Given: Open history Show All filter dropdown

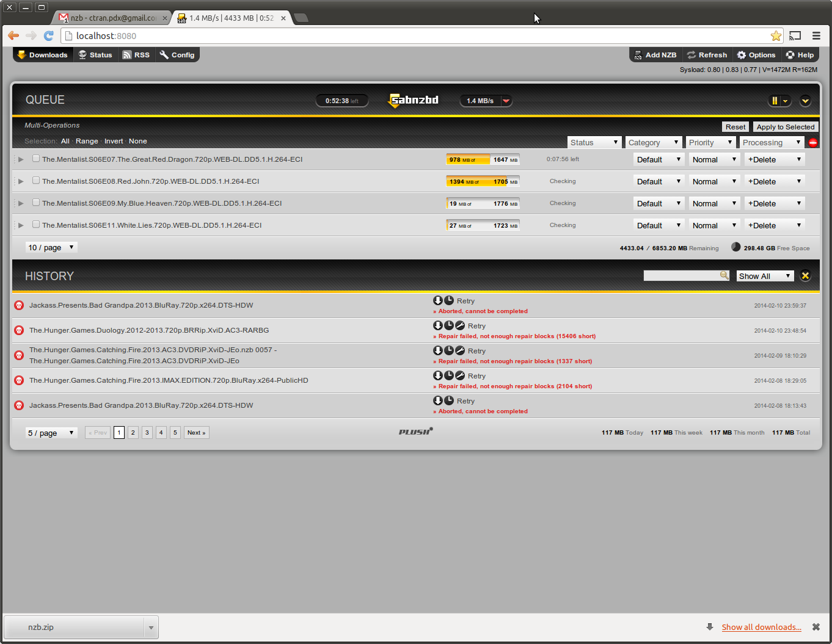Looking at the screenshot, I should (x=765, y=276).
